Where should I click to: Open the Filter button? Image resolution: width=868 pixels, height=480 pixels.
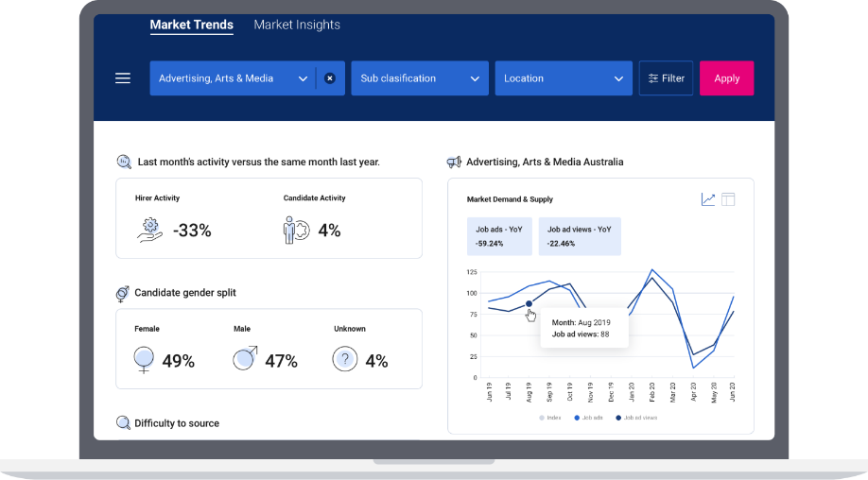[666, 78]
